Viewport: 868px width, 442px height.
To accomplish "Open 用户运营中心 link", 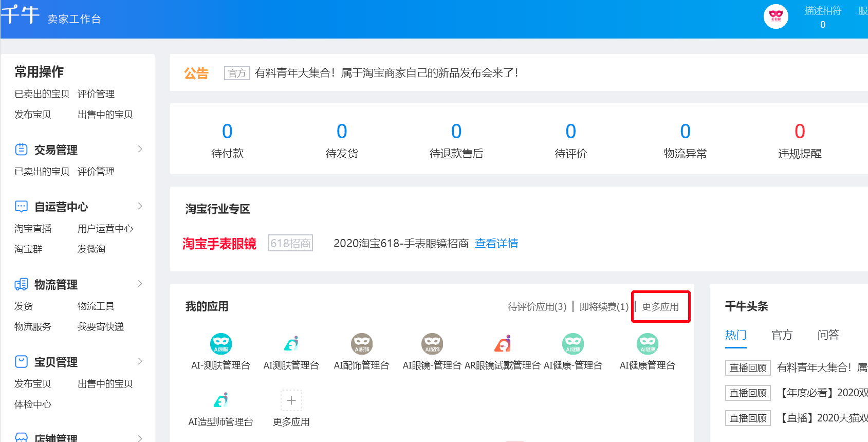I will click(105, 229).
